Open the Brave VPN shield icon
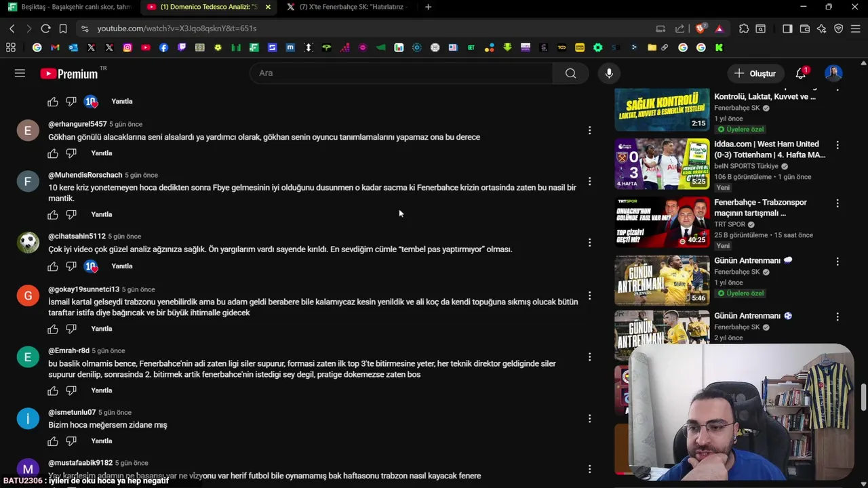Screen dimensions: 868x488 [x=839, y=28]
